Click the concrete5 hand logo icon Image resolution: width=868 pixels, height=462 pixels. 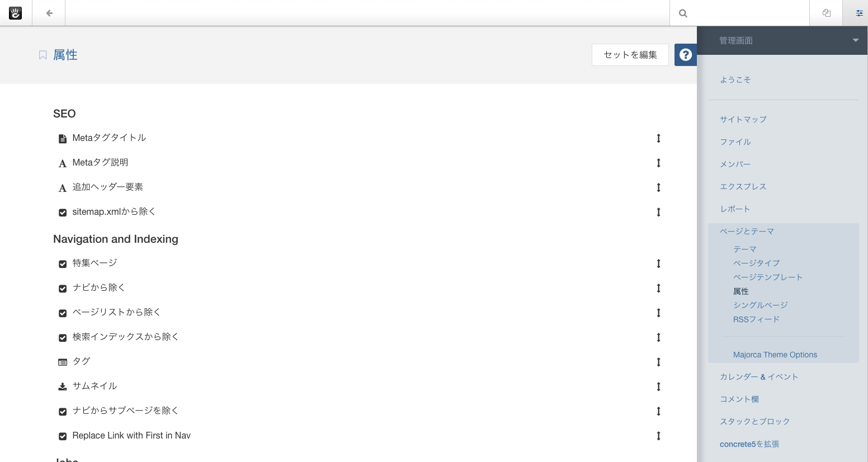click(x=16, y=13)
